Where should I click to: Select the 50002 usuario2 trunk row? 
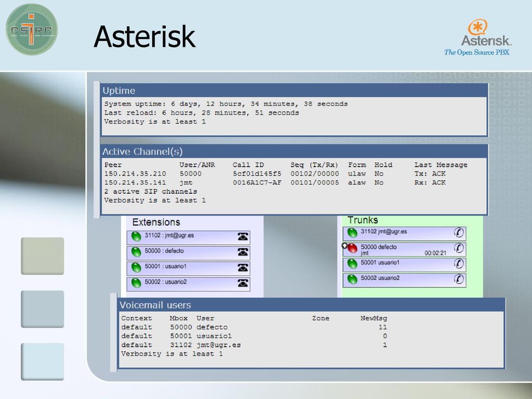[404, 280]
